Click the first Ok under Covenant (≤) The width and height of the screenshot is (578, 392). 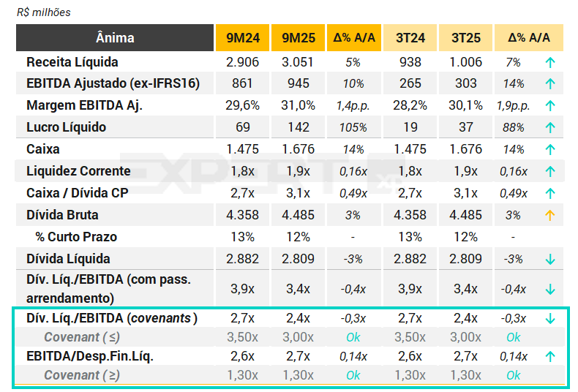(x=353, y=337)
